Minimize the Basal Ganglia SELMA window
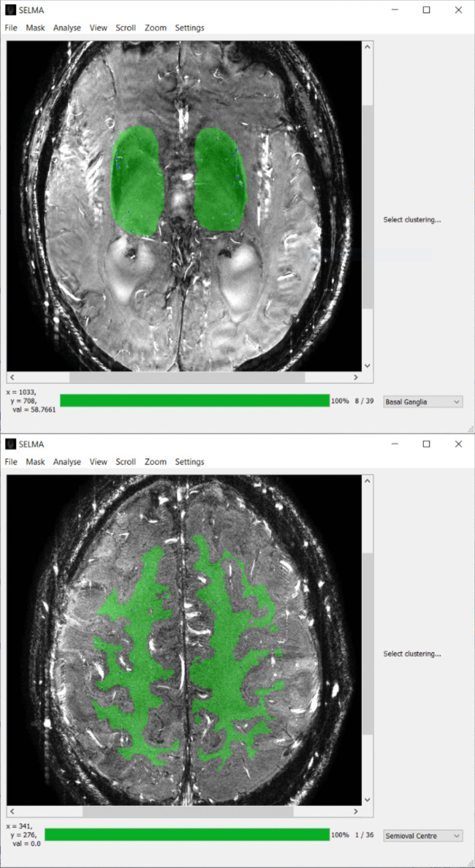 point(394,10)
